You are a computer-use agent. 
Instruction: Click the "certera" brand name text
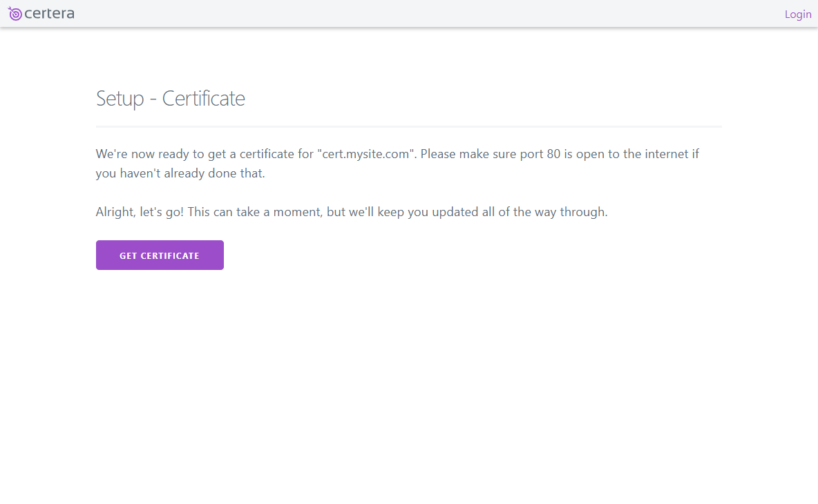[50, 14]
